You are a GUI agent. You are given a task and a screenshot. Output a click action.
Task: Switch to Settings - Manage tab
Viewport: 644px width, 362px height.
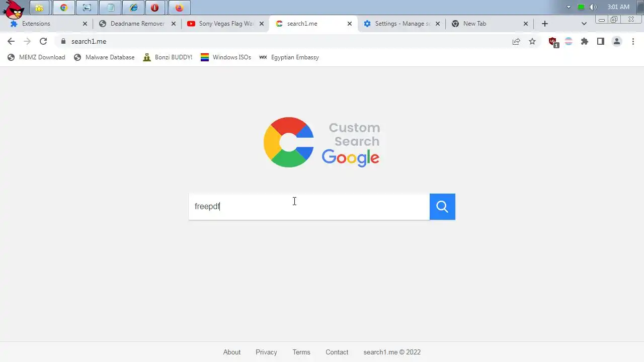(x=401, y=24)
